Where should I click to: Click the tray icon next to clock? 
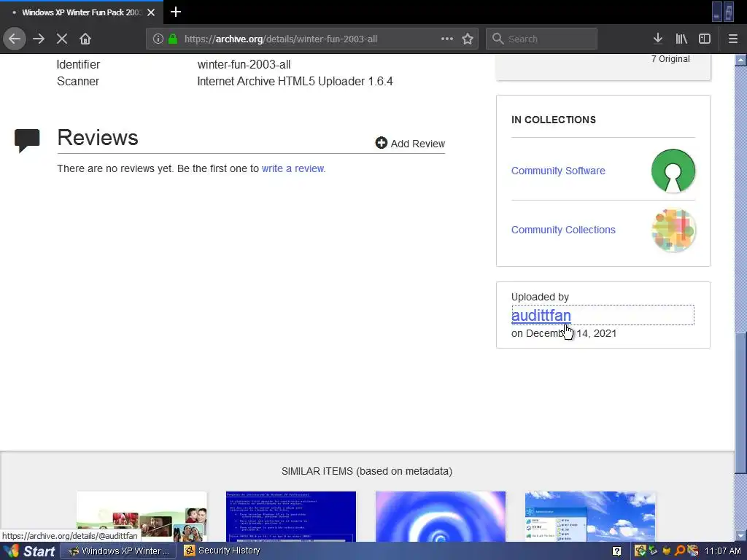[693, 551]
